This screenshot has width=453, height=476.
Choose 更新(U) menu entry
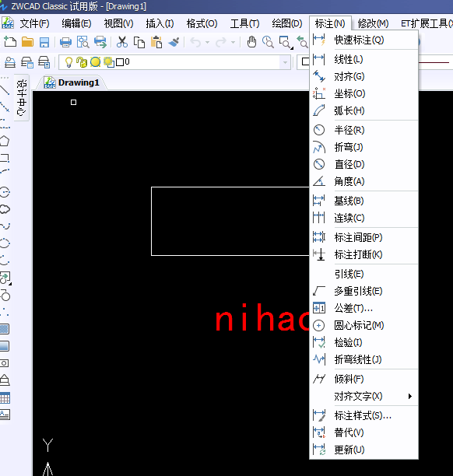point(363,450)
